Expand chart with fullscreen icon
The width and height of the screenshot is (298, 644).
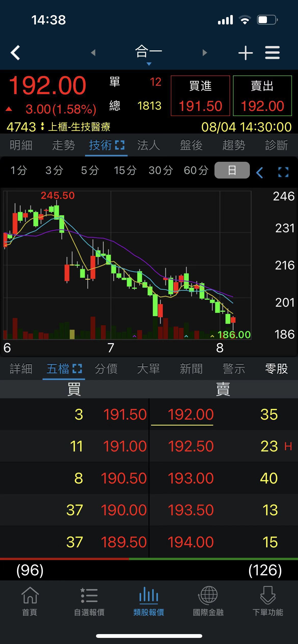(283, 172)
